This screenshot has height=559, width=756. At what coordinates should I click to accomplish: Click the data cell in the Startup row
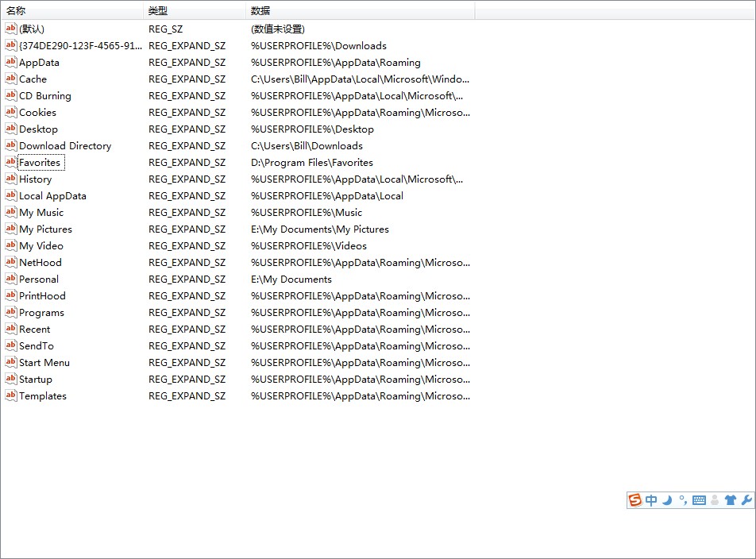click(x=361, y=380)
